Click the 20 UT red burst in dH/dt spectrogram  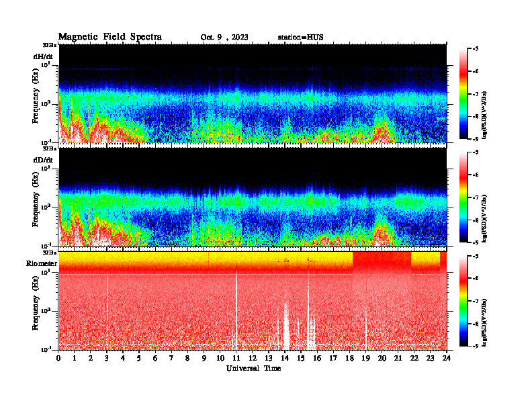click(383, 132)
